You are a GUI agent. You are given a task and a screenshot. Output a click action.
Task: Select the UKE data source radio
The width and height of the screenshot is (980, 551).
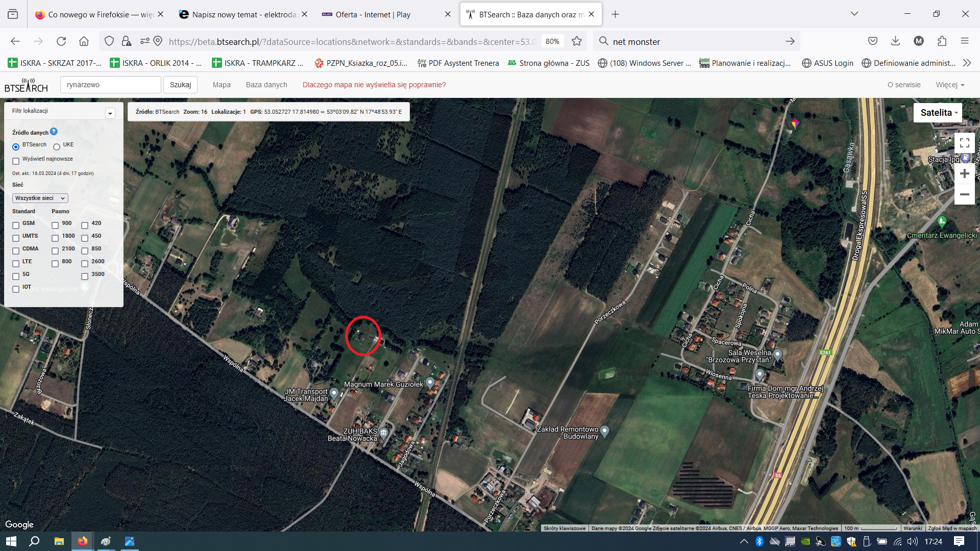[x=57, y=147]
